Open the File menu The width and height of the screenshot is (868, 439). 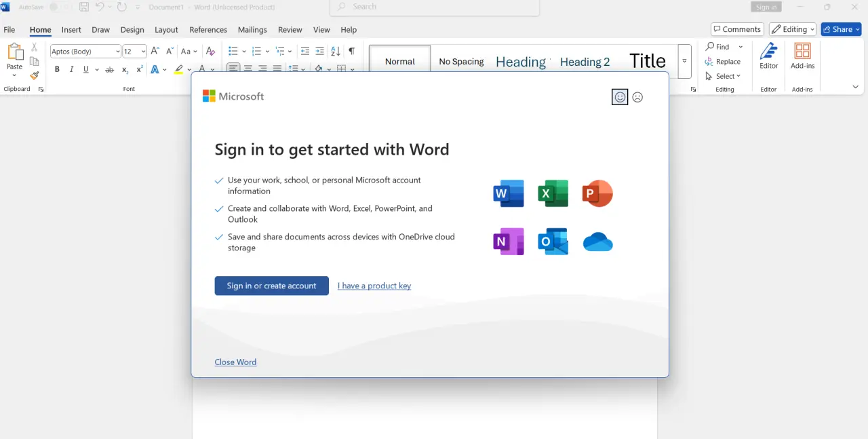click(9, 30)
